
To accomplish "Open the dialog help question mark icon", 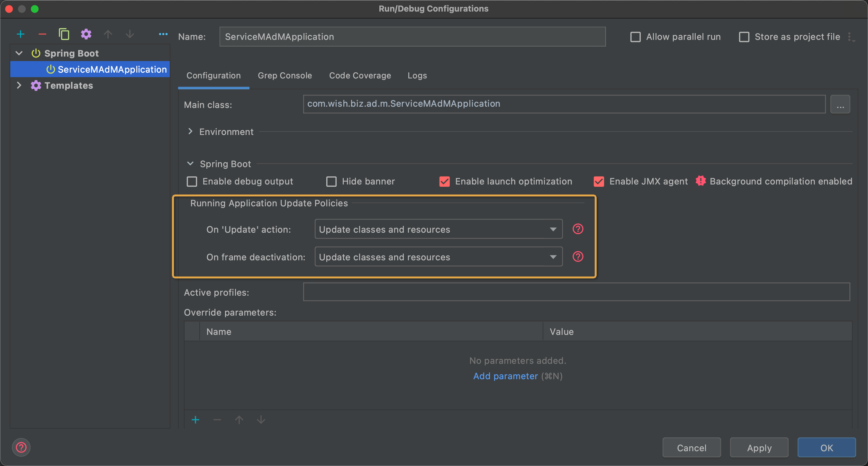I will click(21, 447).
